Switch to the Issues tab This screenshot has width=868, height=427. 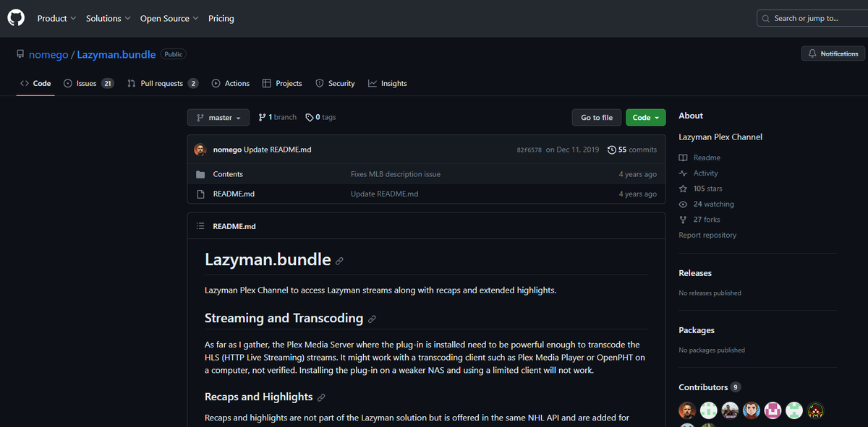coord(88,83)
